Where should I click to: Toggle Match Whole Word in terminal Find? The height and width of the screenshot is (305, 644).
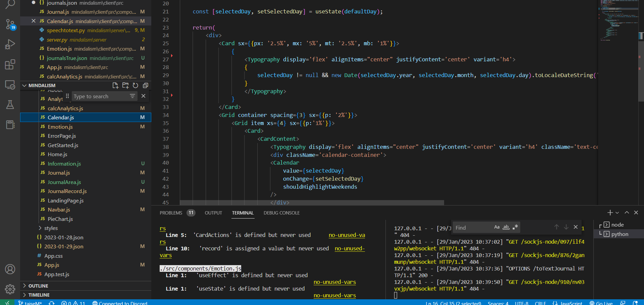pyautogui.click(x=506, y=227)
